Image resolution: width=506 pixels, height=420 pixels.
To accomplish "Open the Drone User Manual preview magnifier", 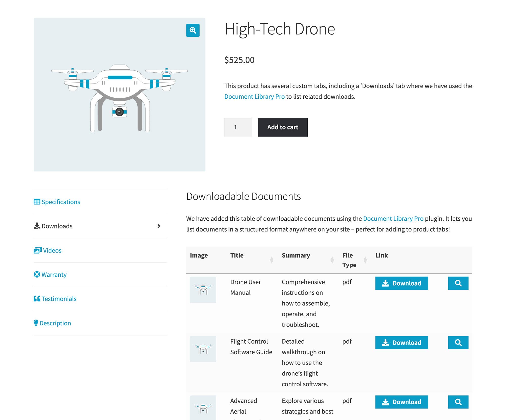I will click(x=458, y=283).
